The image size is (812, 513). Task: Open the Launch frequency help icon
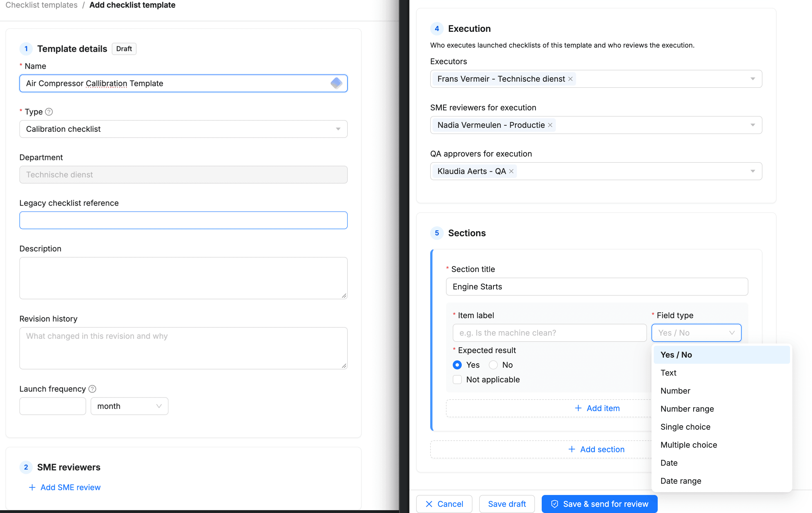[92, 389]
